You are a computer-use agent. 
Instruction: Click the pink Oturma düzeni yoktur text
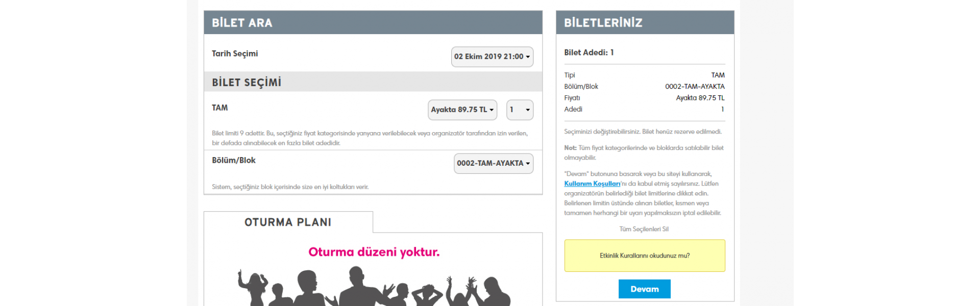coord(374,252)
